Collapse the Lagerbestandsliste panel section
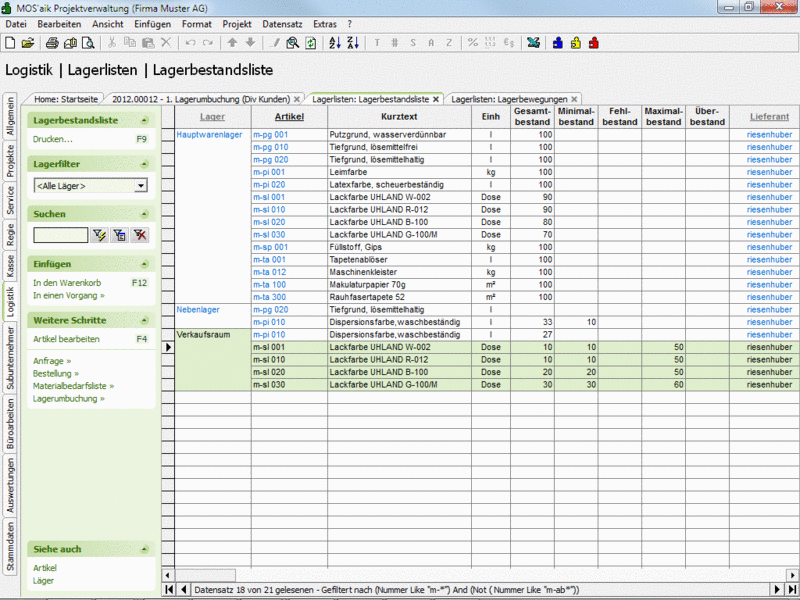Viewport: 800px width, 600px height. 144,120
